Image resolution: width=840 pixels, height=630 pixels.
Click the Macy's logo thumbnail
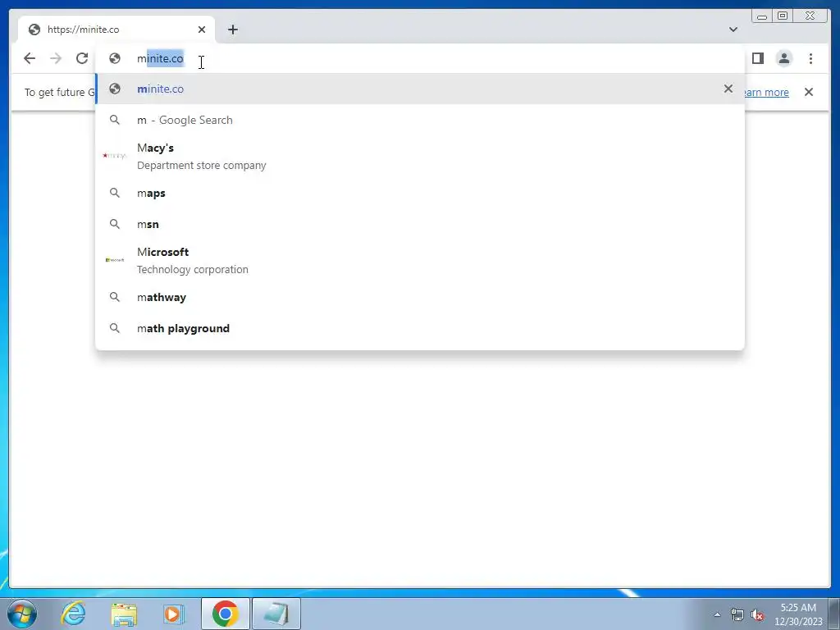pyautogui.click(x=115, y=156)
